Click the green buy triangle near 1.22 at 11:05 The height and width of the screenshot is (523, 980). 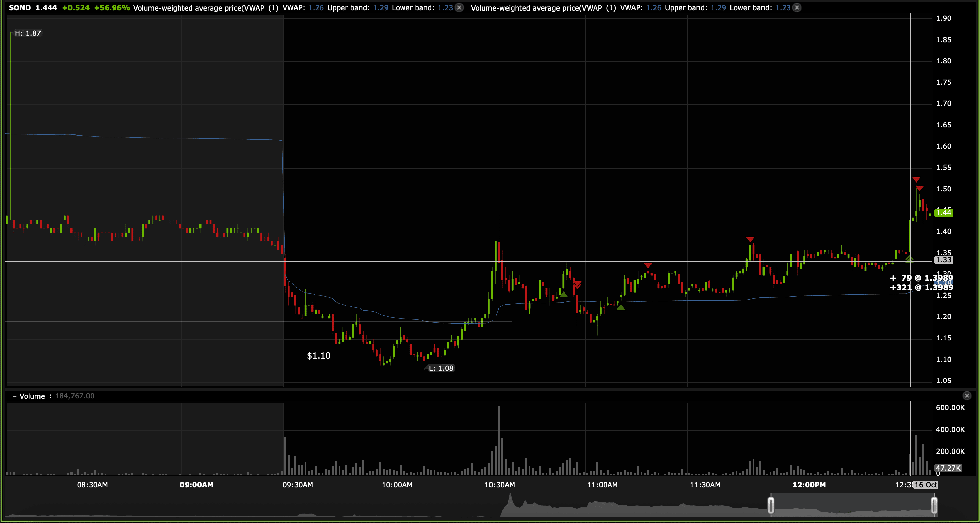click(621, 307)
